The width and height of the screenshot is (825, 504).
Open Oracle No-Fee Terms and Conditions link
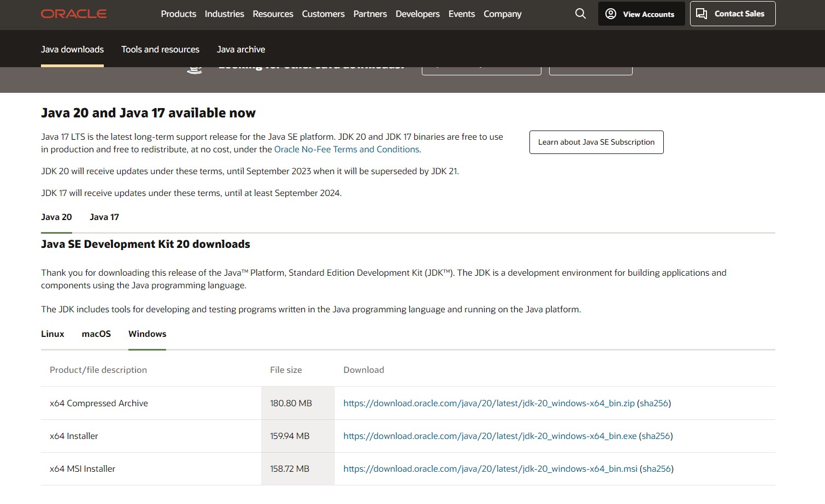(347, 149)
